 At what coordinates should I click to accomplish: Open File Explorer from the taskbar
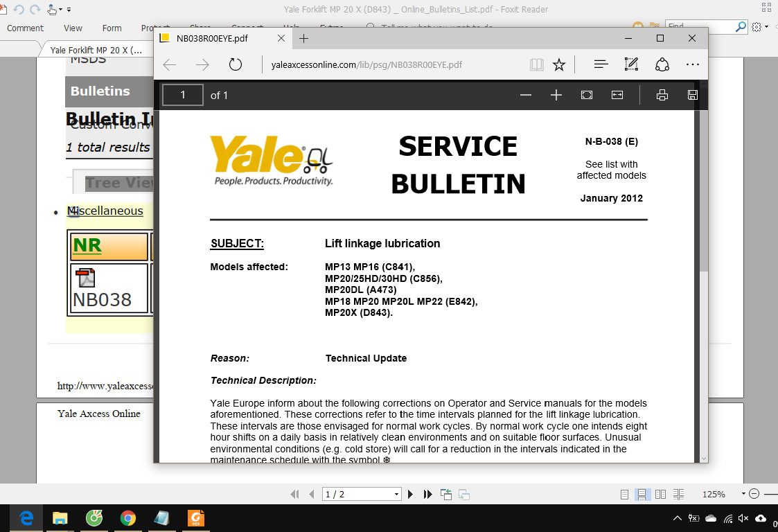point(60,518)
